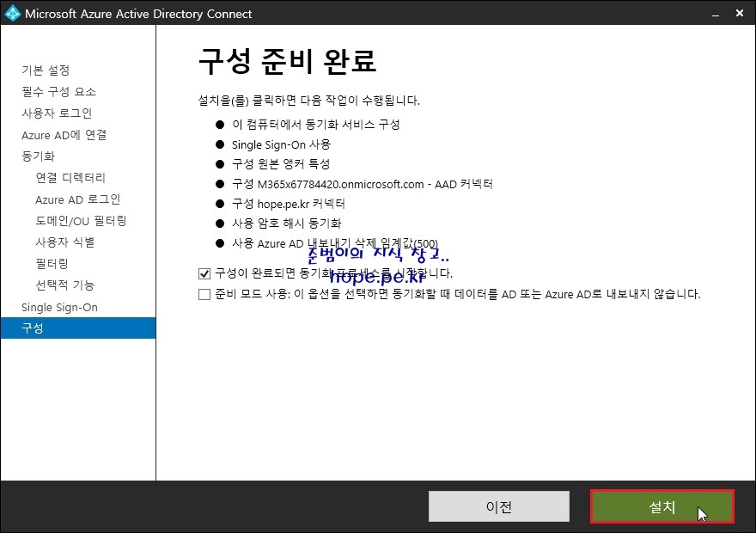Viewport: 756px width, 533px height.
Task: Click the 'M365x67784420.onmicrosoft.com - AAD 커넥터' item
Action: (362, 184)
